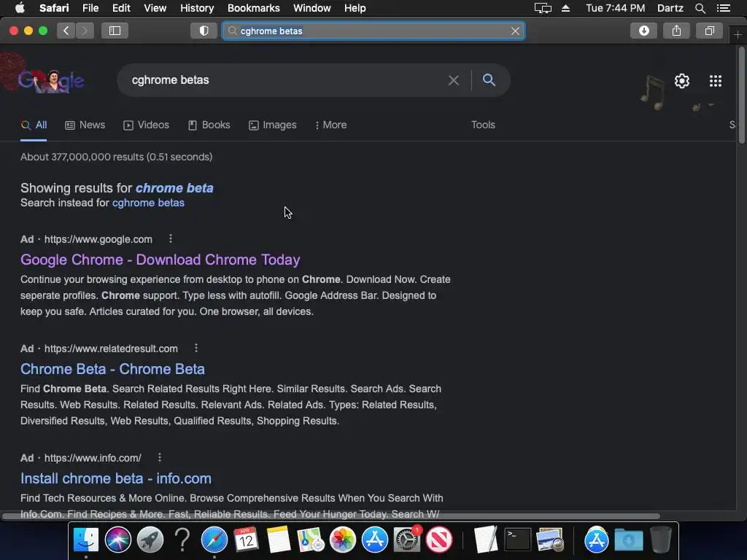
Task: Focus the Safari address bar
Action: click(374, 31)
